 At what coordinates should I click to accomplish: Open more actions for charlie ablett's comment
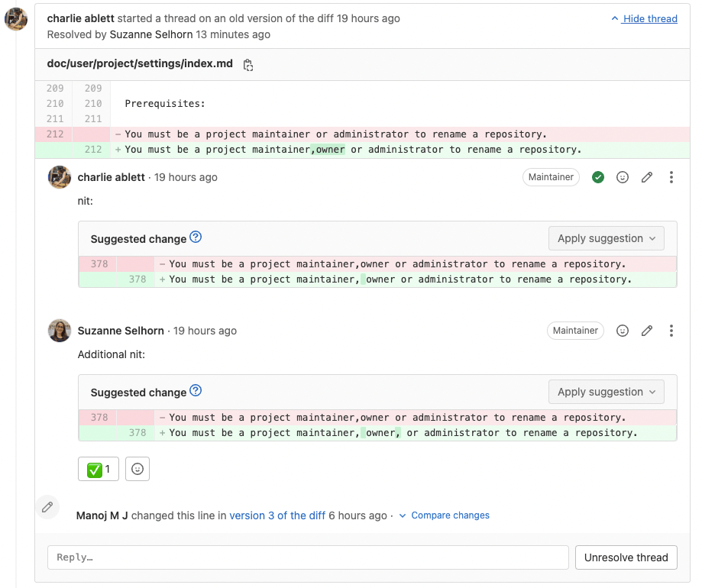[671, 177]
